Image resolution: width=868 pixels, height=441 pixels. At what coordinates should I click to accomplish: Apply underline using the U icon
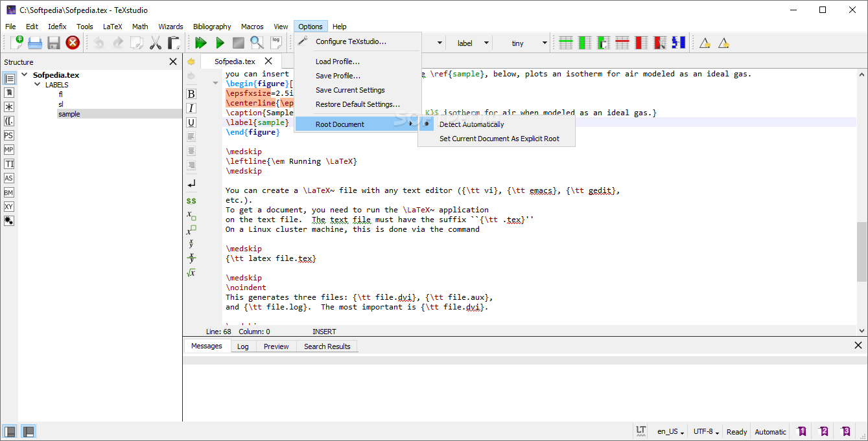(x=191, y=122)
